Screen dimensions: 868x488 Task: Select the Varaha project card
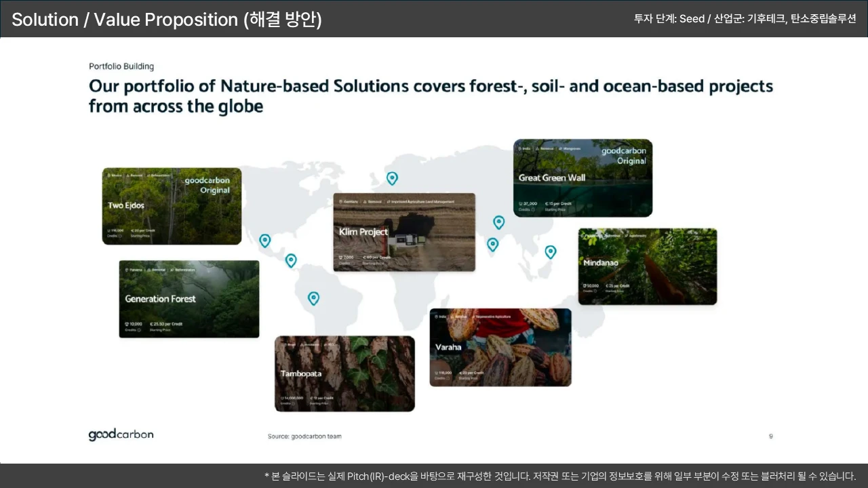click(500, 347)
